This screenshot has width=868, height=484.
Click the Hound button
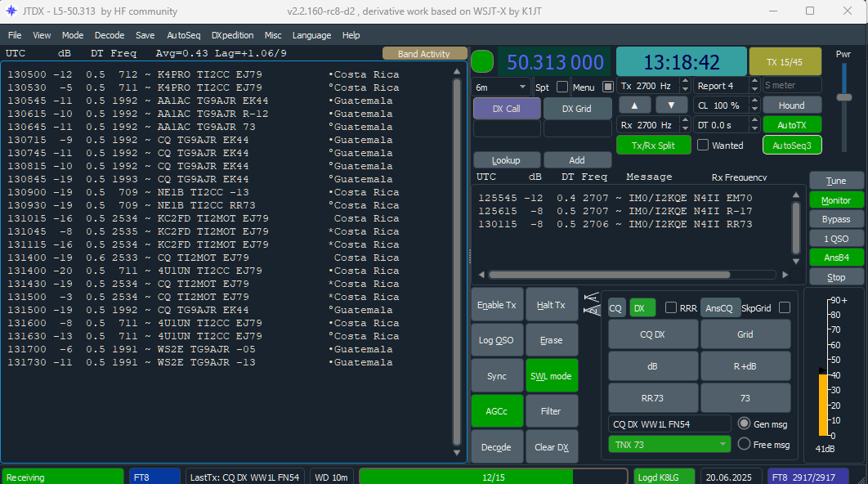click(792, 105)
